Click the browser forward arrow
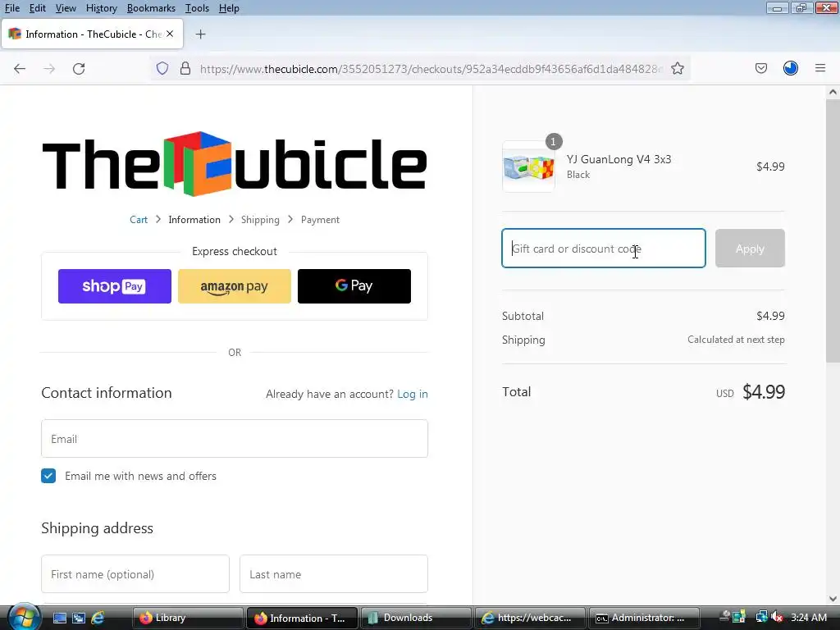The image size is (840, 630). coord(49,69)
